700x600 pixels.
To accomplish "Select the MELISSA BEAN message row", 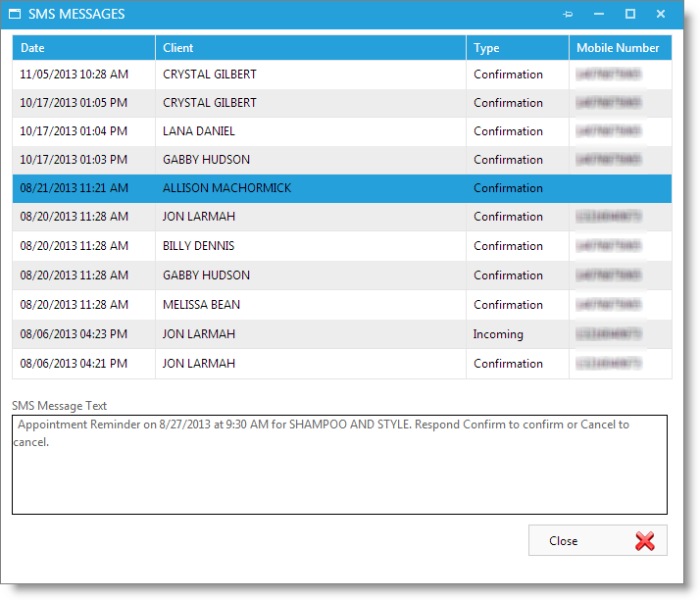I will coord(201,305).
